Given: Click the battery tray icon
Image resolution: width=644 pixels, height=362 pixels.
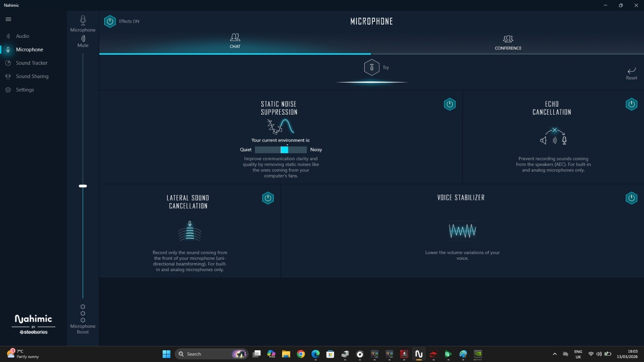Looking at the screenshot, I should 608,354.
